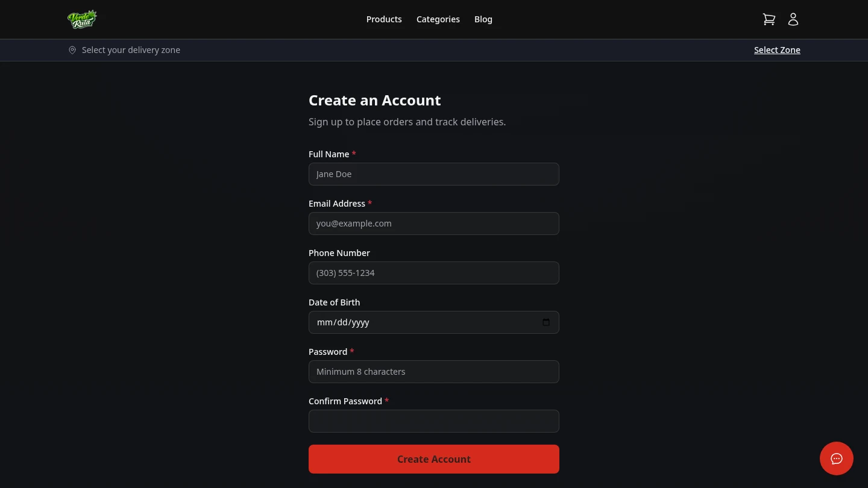
Task: Open the chat support bubble
Action: (x=837, y=458)
